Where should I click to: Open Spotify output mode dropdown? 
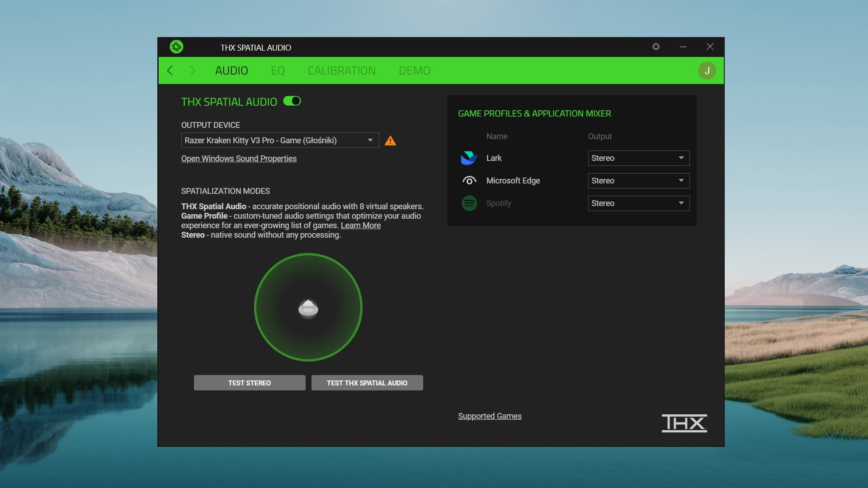[x=638, y=203]
